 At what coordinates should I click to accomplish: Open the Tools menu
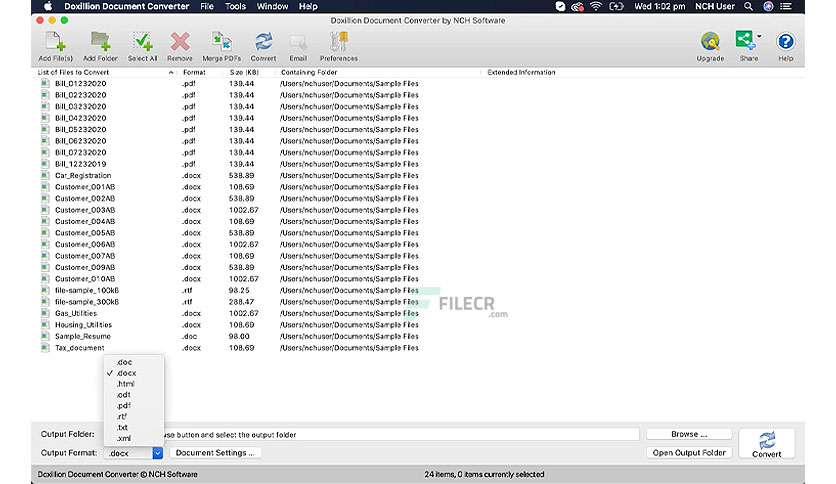point(235,6)
